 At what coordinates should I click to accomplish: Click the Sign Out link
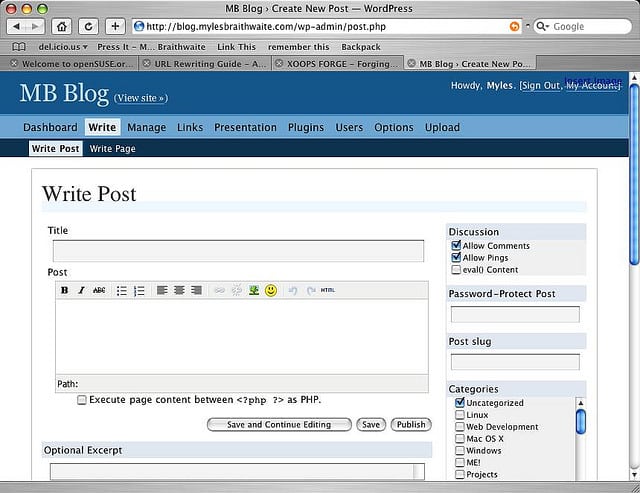(x=541, y=85)
